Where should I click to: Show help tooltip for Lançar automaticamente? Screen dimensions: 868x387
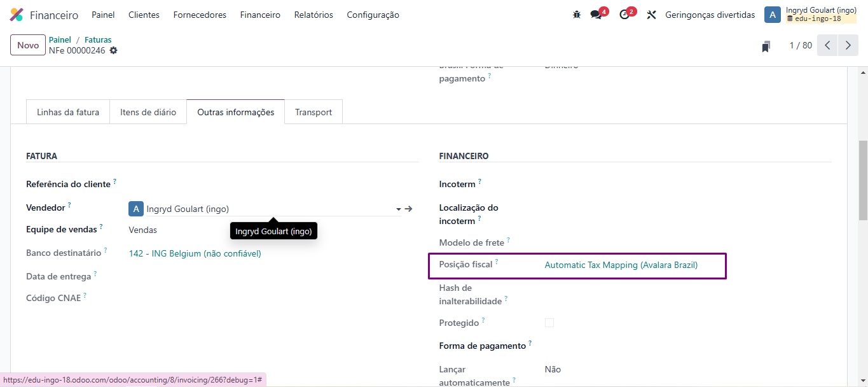[x=514, y=380]
